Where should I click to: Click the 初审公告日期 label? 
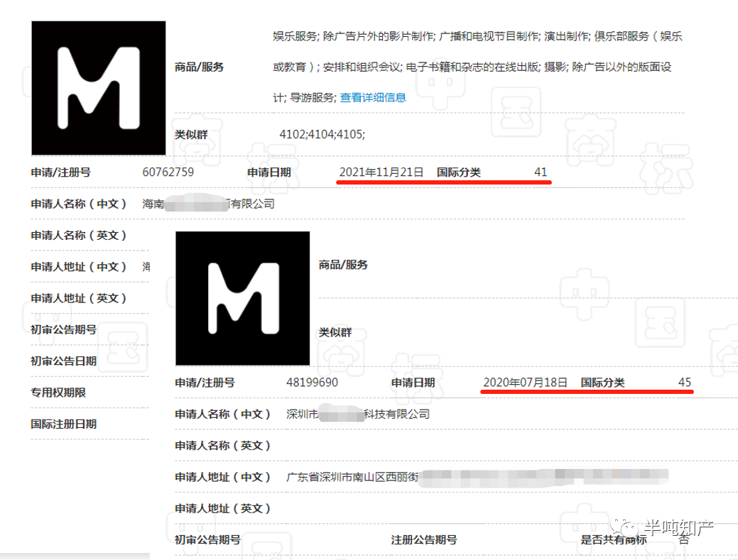[63, 361]
